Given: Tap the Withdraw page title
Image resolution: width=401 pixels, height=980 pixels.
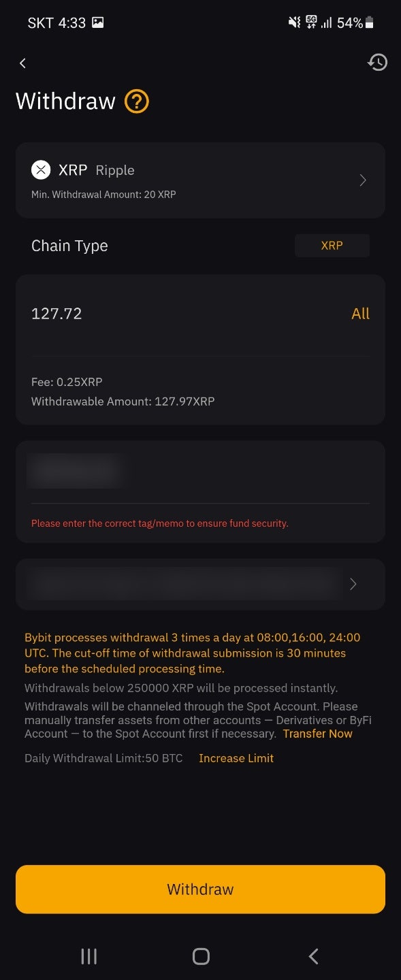Looking at the screenshot, I should pos(65,101).
